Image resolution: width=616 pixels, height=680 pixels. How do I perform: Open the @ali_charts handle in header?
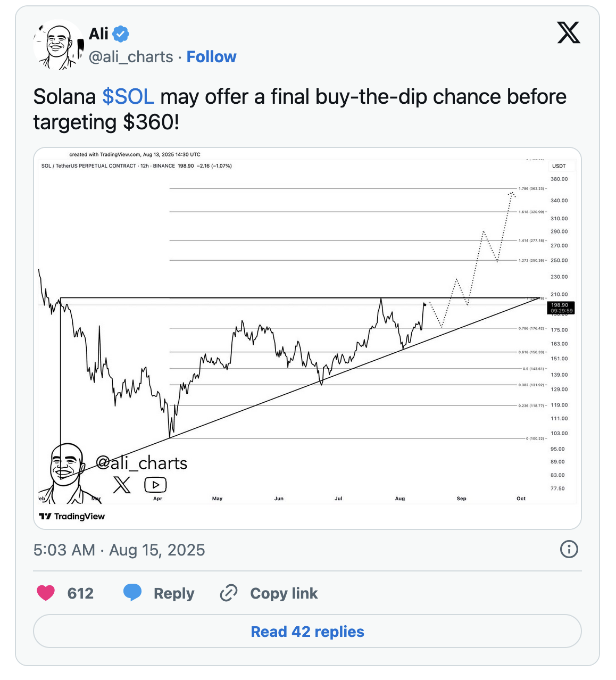[x=131, y=57]
